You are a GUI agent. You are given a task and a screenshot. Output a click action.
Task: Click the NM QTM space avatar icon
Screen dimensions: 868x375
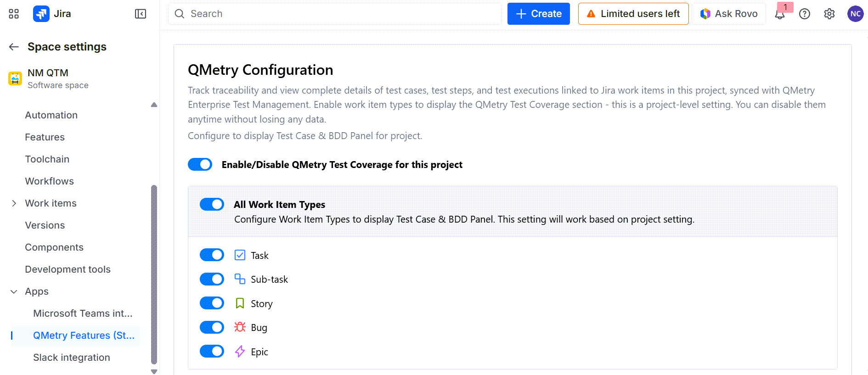15,78
